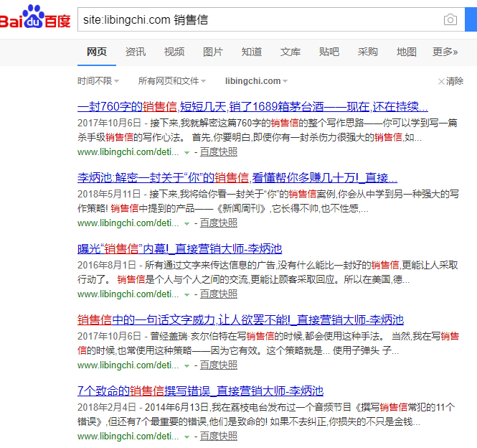Switch to the 图片 tab
The height and width of the screenshot is (448, 477).
pos(213,52)
